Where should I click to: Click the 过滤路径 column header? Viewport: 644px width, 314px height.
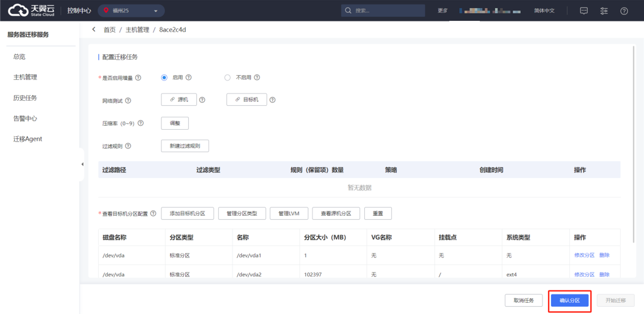pyautogui.click(x=114, y=170)
